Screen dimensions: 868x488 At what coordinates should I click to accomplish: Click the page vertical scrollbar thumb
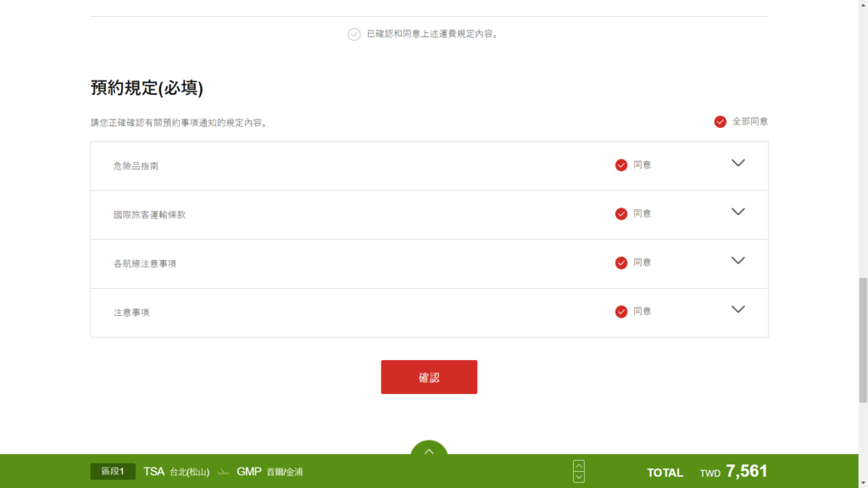pyautogui.click(x=863, y=340)
